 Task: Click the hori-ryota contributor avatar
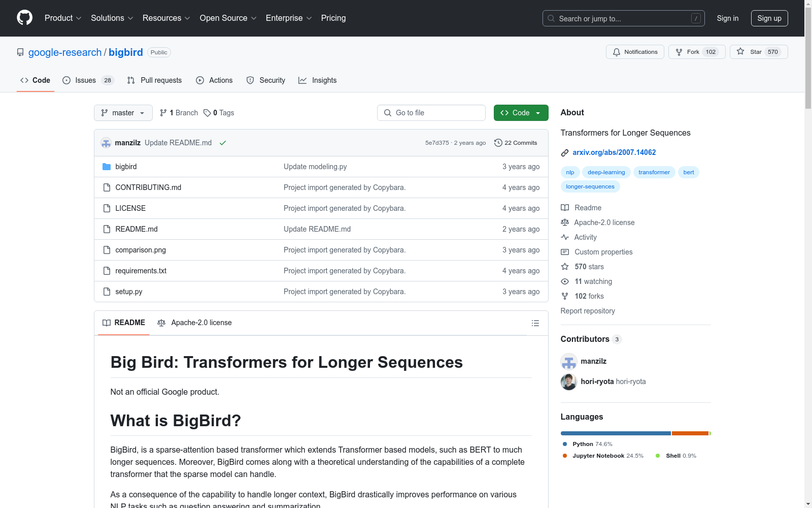pos(569,382)
